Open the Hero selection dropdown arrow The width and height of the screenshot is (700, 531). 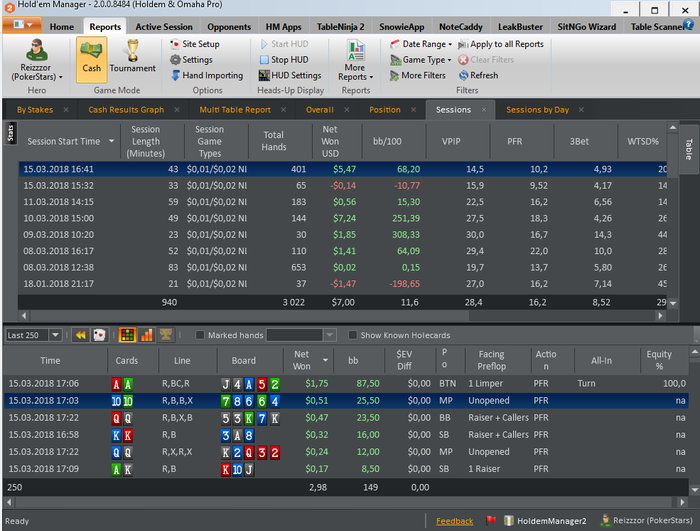61,77
